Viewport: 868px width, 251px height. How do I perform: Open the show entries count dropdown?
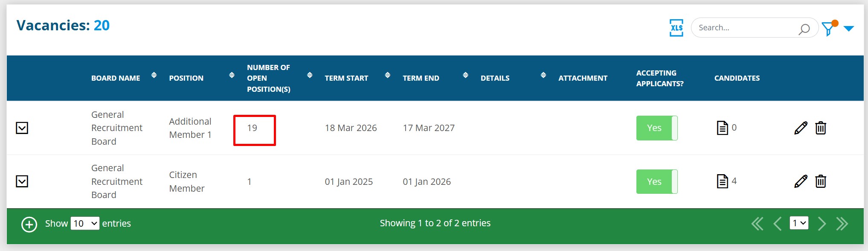click(85, 223)
